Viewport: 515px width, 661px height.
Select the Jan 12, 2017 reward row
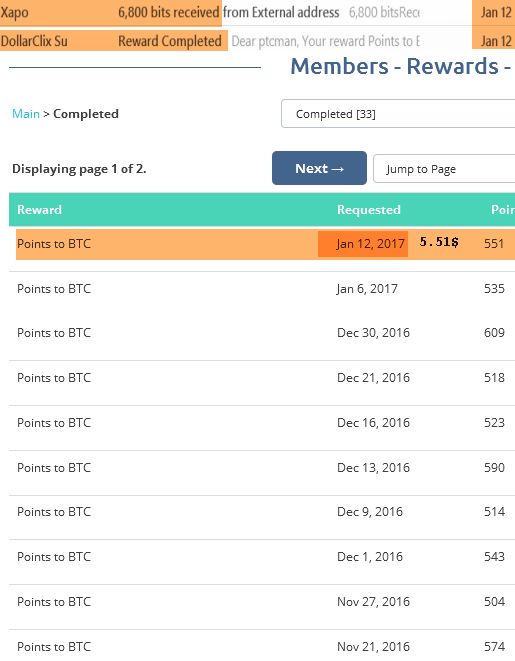click(266, 244)
